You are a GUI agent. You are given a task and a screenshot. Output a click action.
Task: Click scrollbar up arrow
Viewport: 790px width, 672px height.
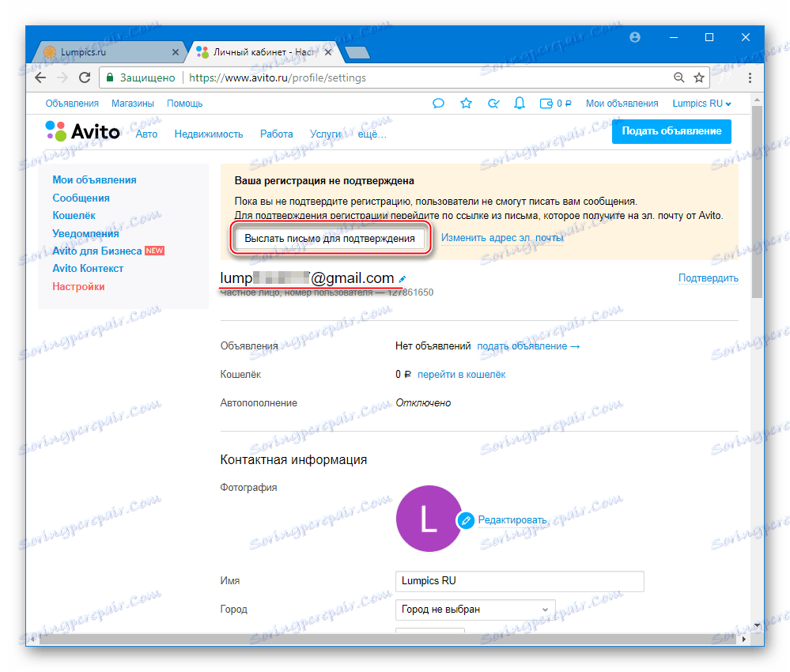(756, 100)
